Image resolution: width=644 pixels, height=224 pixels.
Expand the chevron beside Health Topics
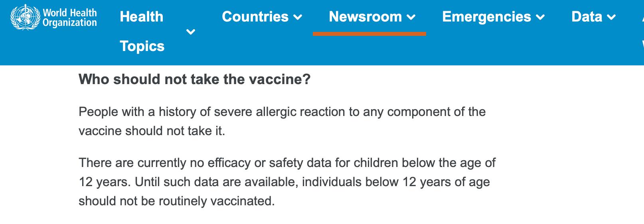[x=191, y=31]
